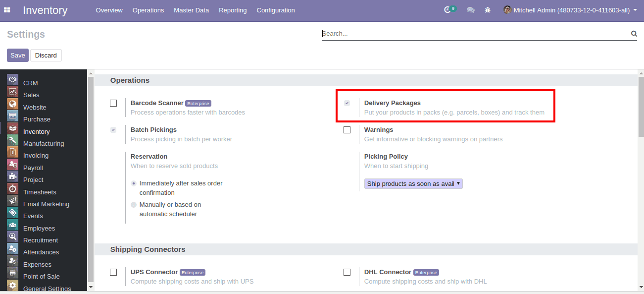The image size is (644, 294).
Task: Click the Website globe icon in sidebar
Action: click(12, 104)
